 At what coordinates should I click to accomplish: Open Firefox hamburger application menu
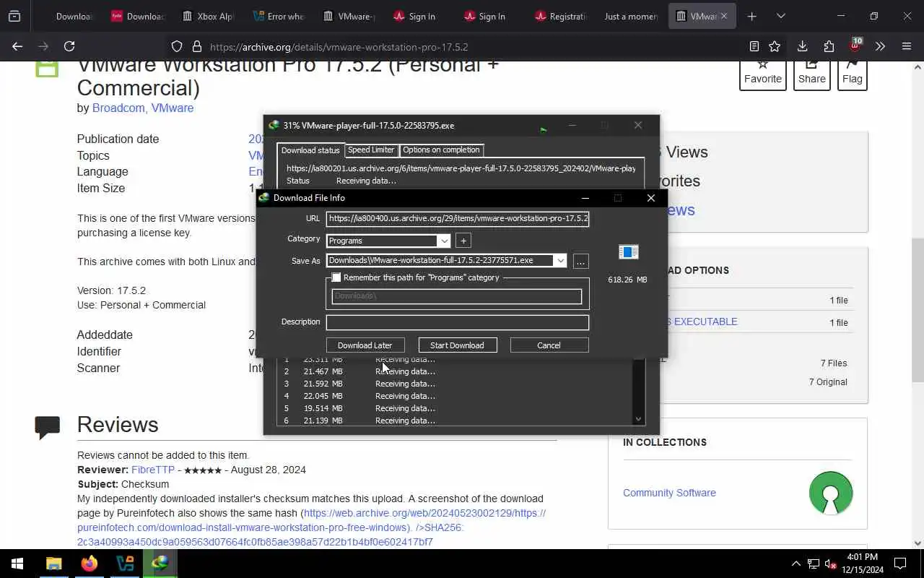tap(907, 46)
